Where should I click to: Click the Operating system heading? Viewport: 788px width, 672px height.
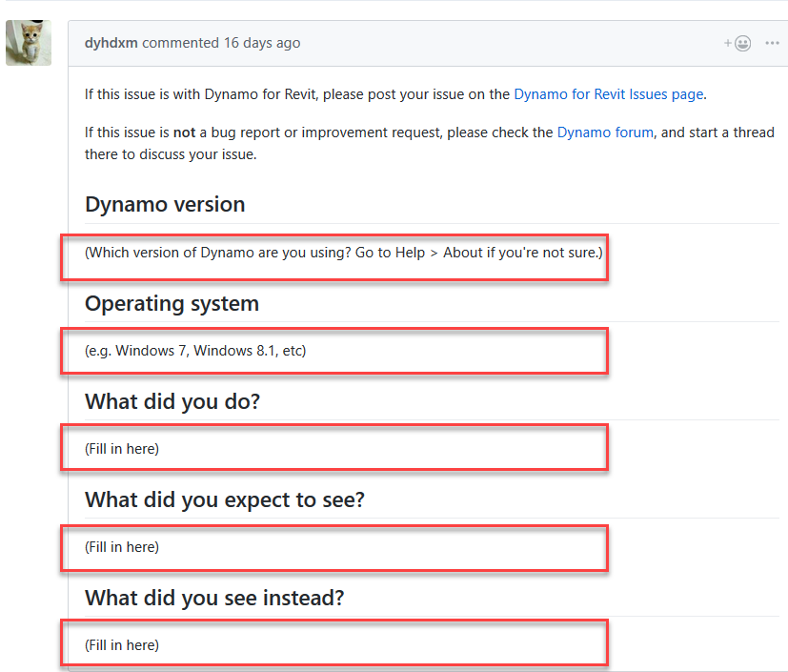pos(172,303)
